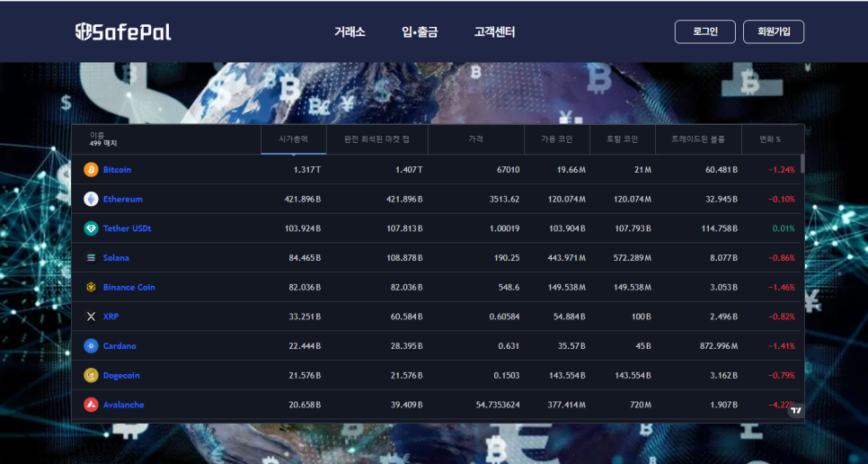Click the Ethereum coin icon
Image resolution: width=868 pixels, height=464 pixels.
[x=91, y=199]
